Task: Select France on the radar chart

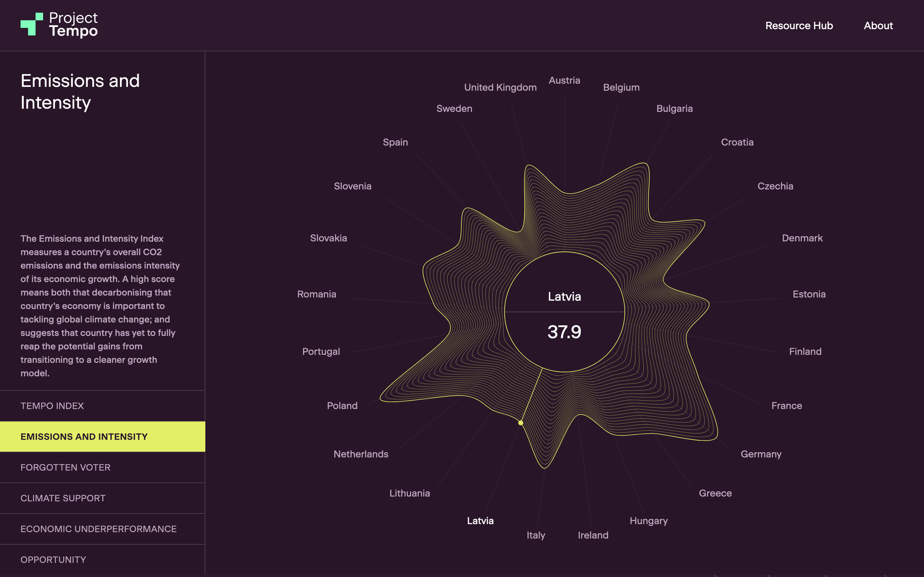Action: point(786,406)
